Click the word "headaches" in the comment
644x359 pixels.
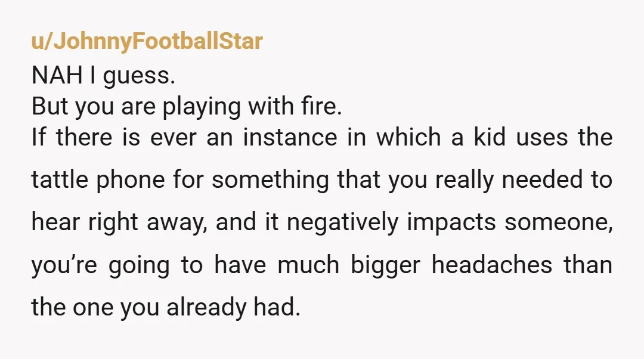click(491, 265)
